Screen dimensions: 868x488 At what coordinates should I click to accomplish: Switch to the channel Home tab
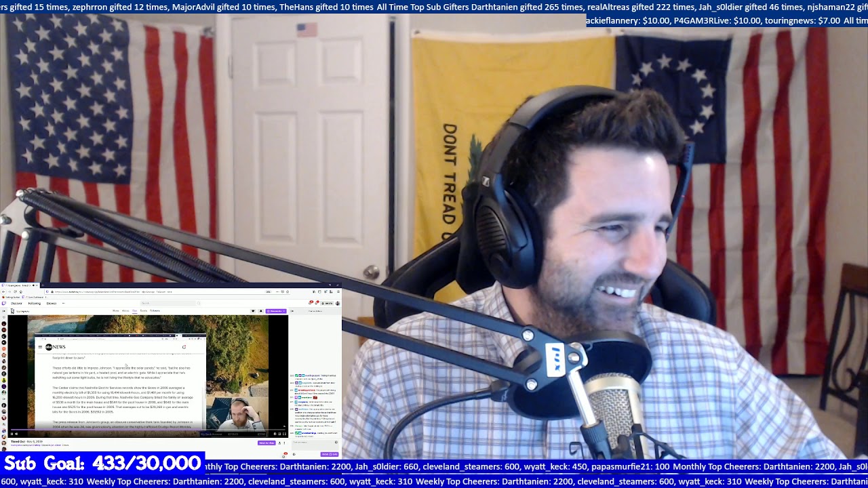(115, 311)
